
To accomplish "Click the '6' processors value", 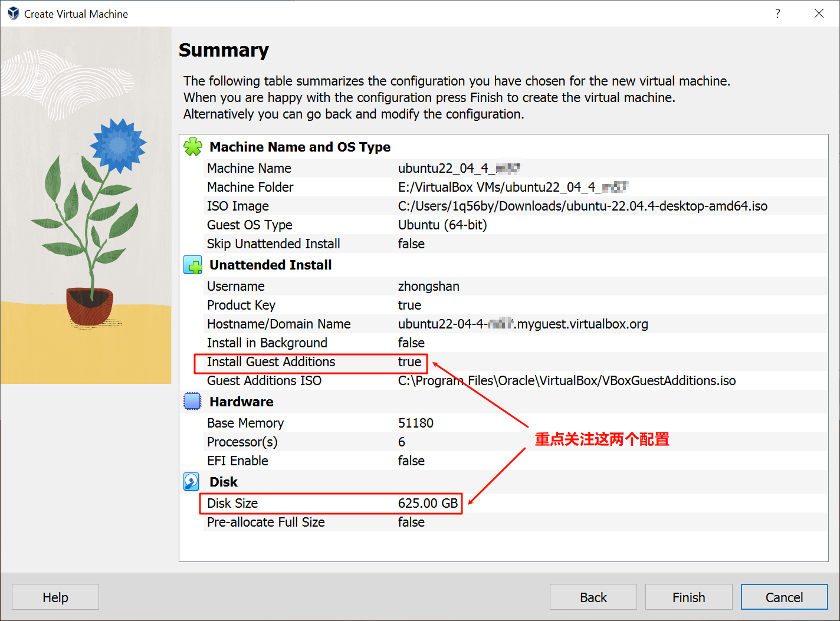I will click(x=402, y=442).
